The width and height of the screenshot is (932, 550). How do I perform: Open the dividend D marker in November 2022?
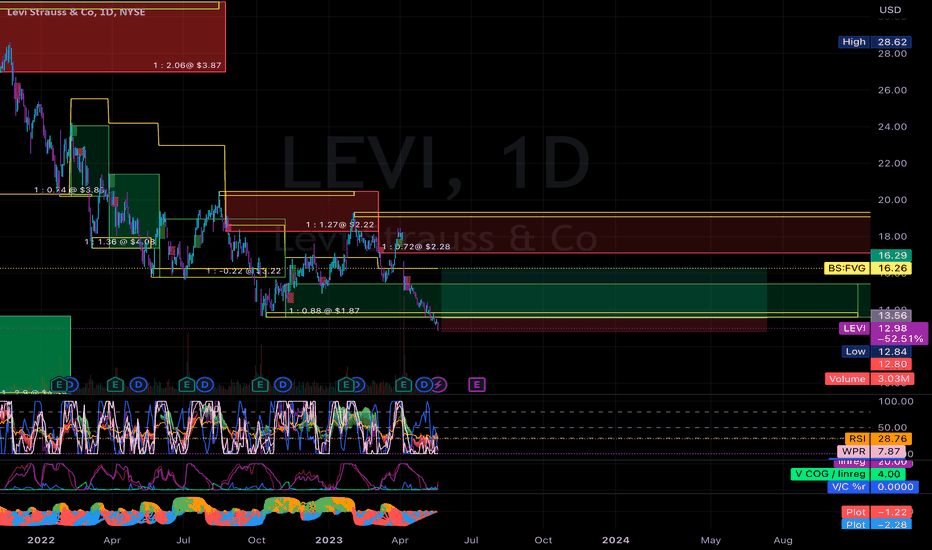point(283,385)
